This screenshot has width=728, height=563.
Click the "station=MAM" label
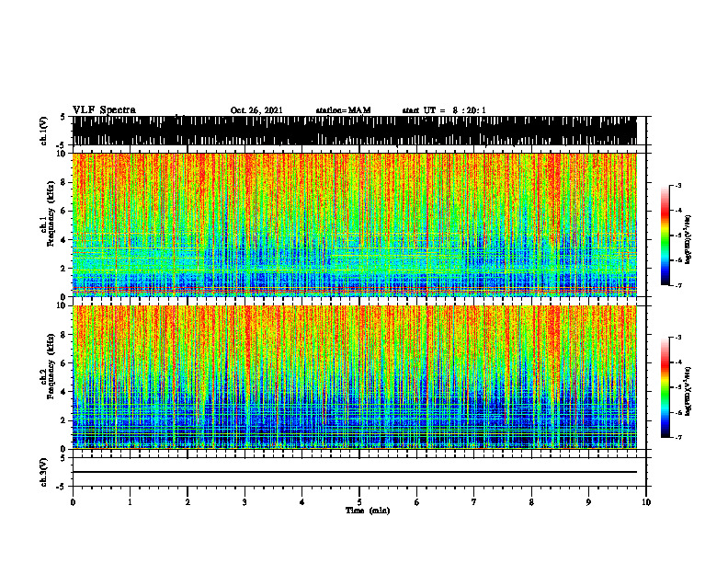click(343, 110)
